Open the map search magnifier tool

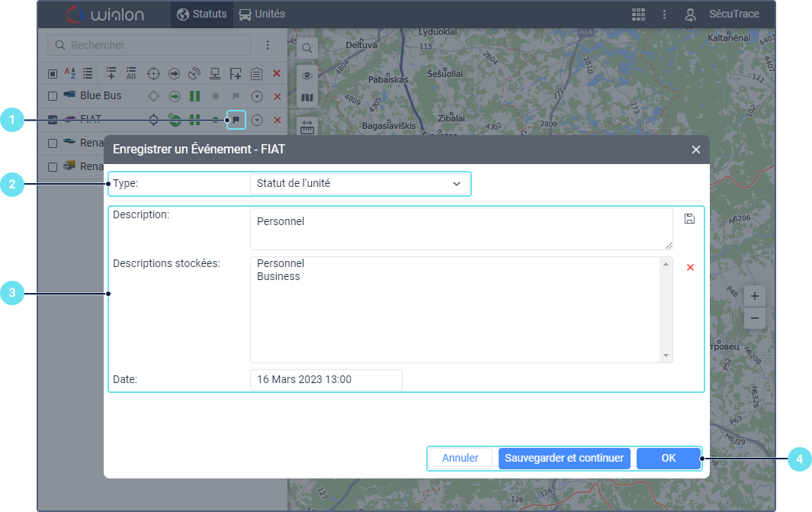pos(307,48)
